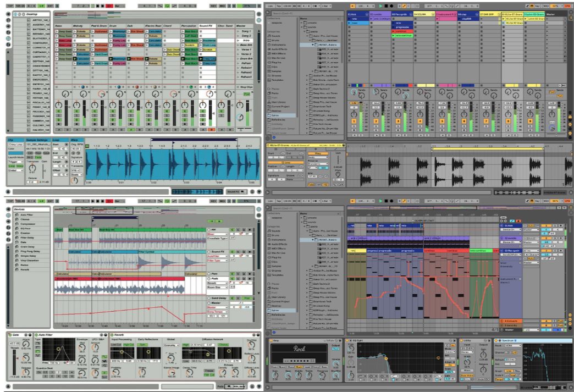Select the Chor. Send track header

(x=225, y=26)
